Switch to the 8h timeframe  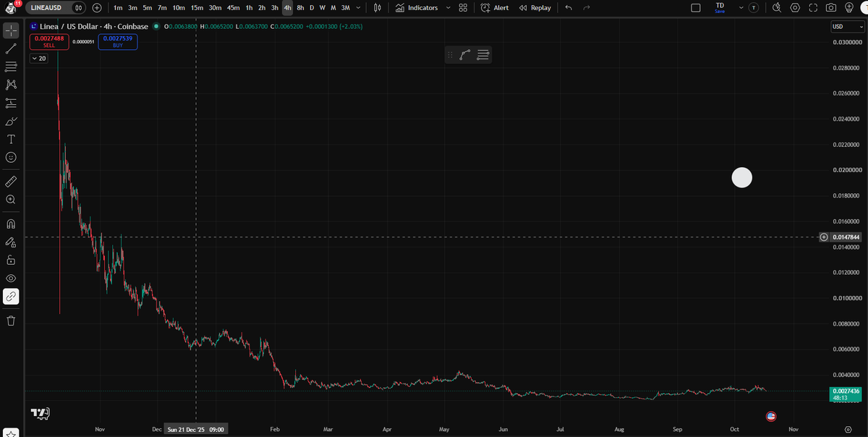300,7
